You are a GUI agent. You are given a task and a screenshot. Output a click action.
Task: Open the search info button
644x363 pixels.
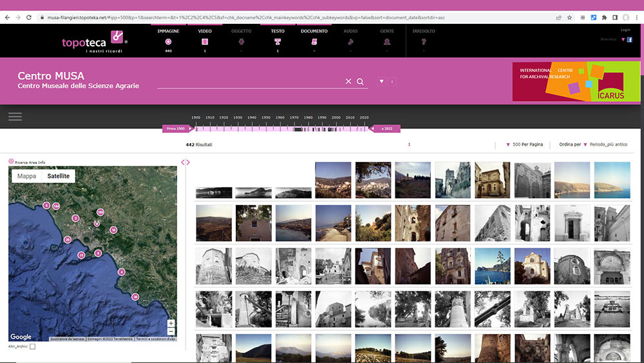pyautogui.click(x=392, y=81)
